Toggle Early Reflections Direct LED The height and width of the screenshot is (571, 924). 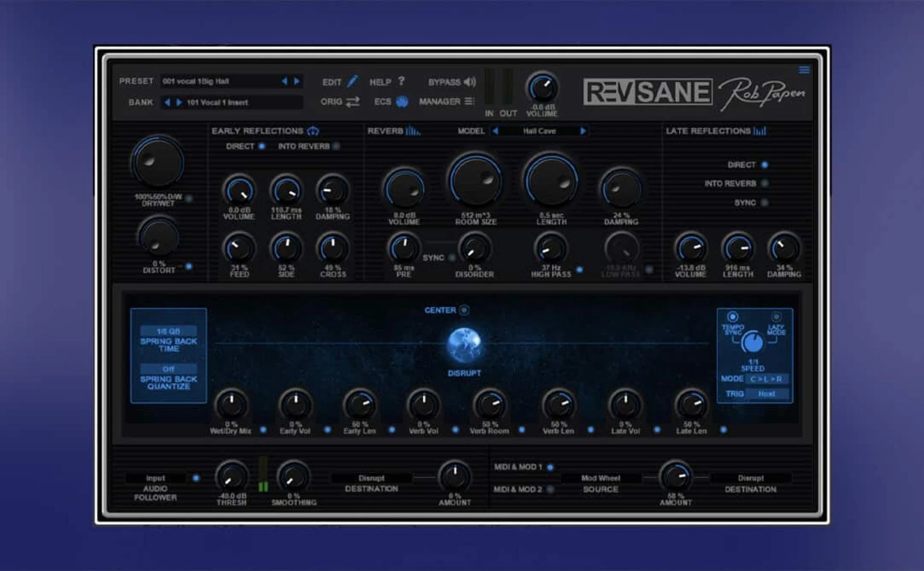(262, 146)
